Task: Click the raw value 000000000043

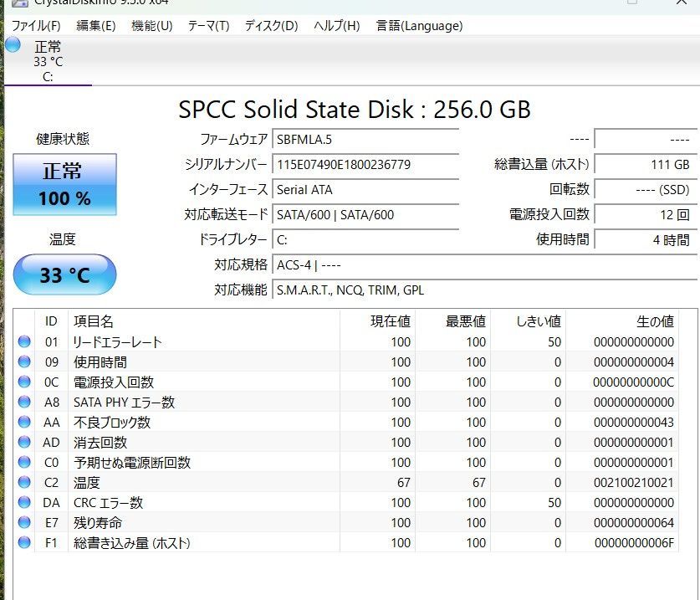Action: pos(634,423)
